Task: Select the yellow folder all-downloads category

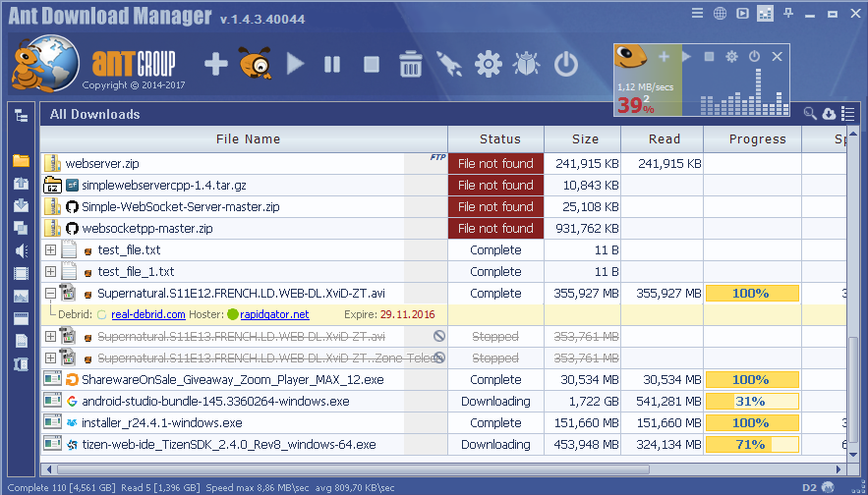Action: (21, 160)
